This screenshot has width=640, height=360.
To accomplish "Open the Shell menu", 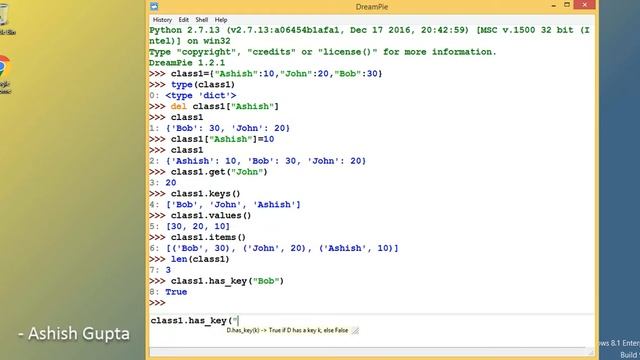I will [x=202, y=20].
